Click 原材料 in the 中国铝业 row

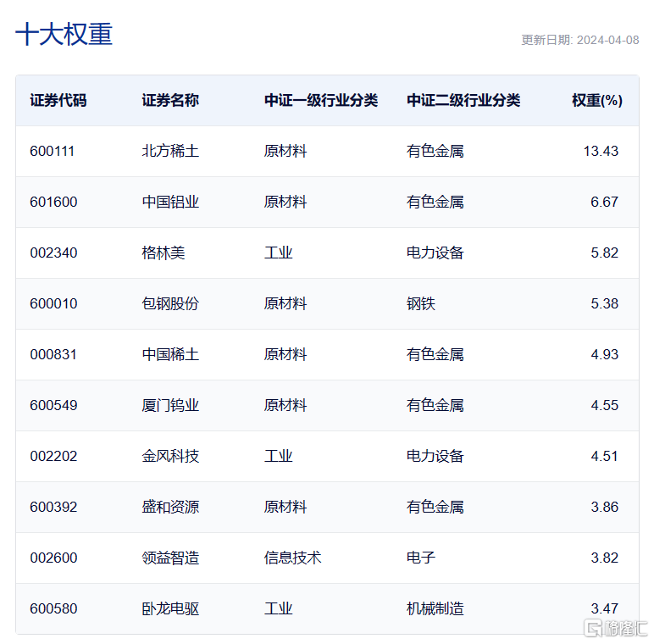[285, 202]
